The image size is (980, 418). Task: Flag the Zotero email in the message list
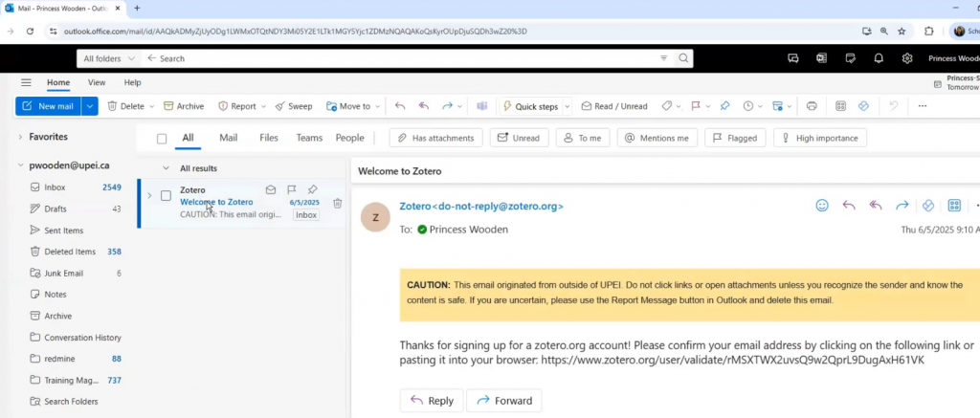[x=292, y=189]
